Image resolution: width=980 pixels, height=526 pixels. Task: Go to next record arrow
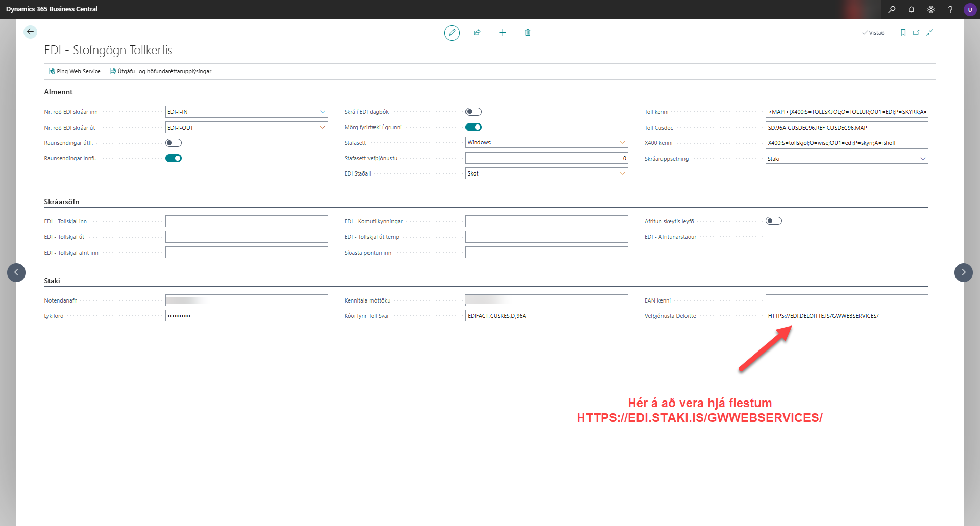[x=963, y=272]
